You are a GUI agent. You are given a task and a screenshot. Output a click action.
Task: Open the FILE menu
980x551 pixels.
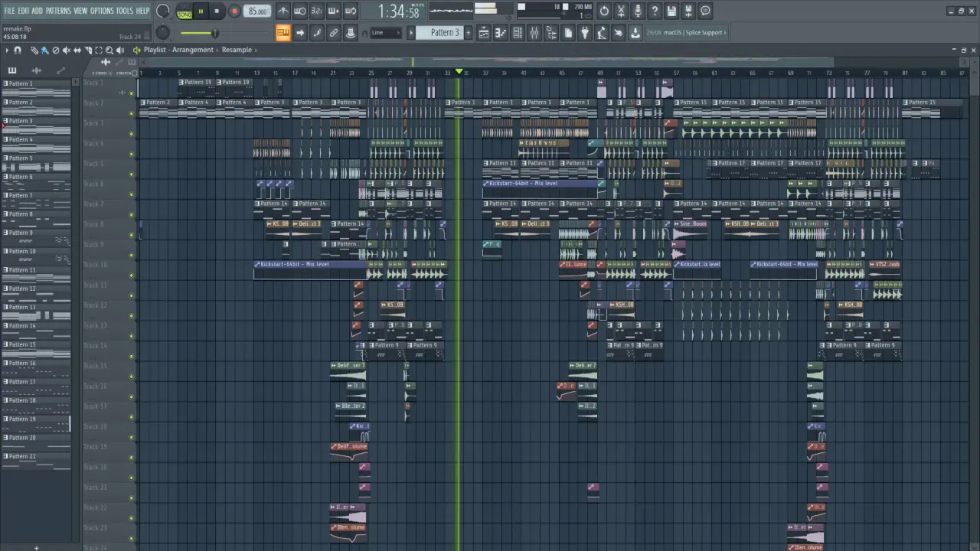click(x=9, y=11)
